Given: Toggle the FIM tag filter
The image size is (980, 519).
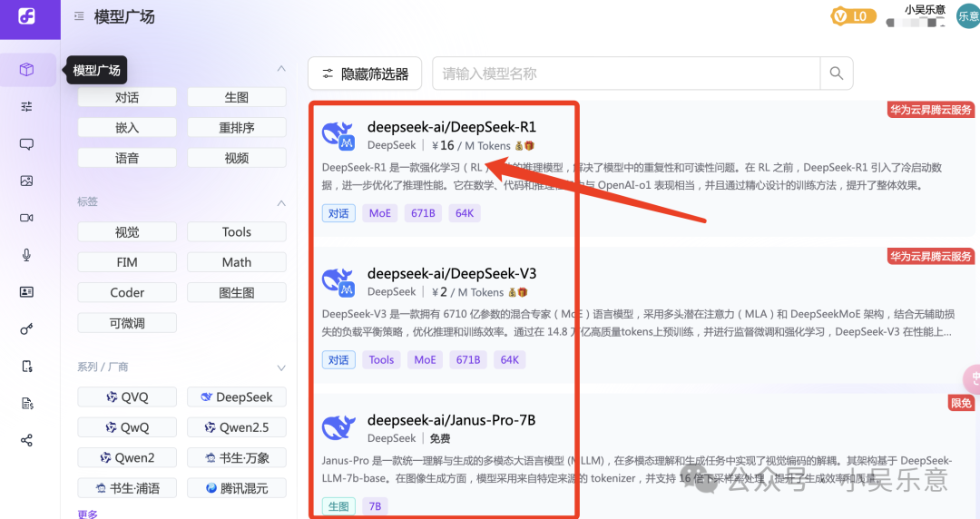Looking at the screenshot, I should pyautogui.click(x=127, y=262).
